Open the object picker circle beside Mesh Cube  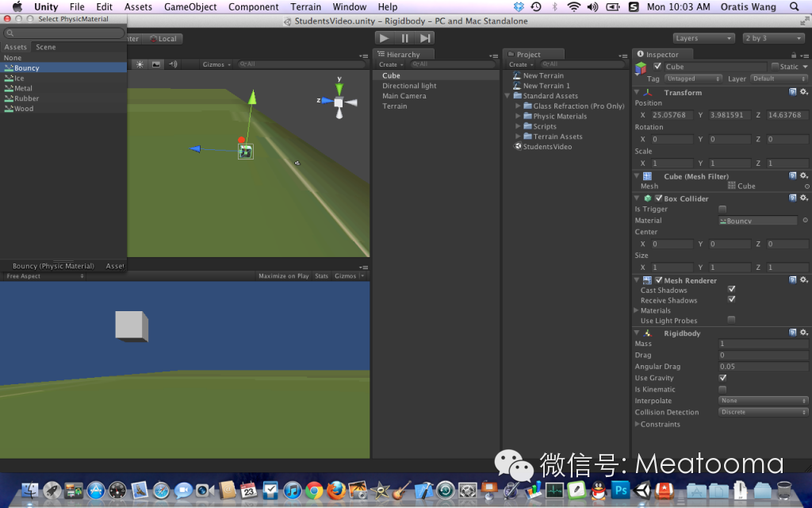(x=806, y=187)
